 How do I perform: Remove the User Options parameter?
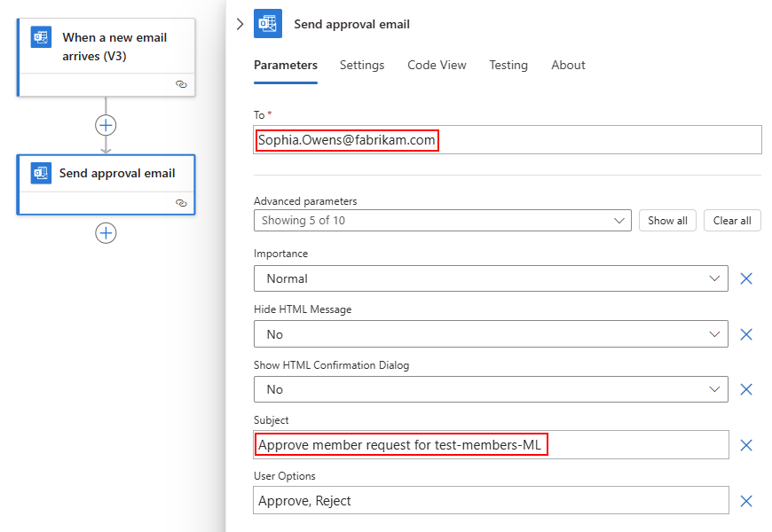(x=746, y=501)
